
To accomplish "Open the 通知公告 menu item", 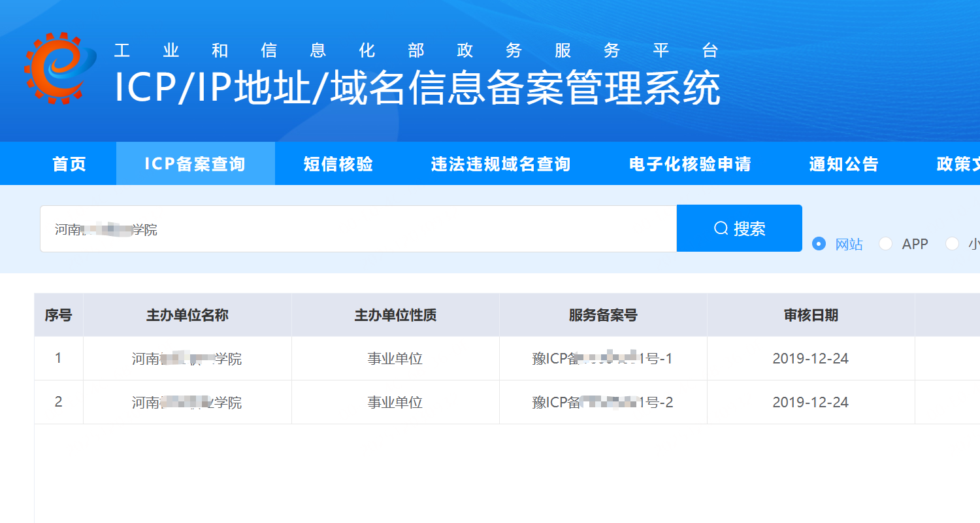I will pos(843,163).
